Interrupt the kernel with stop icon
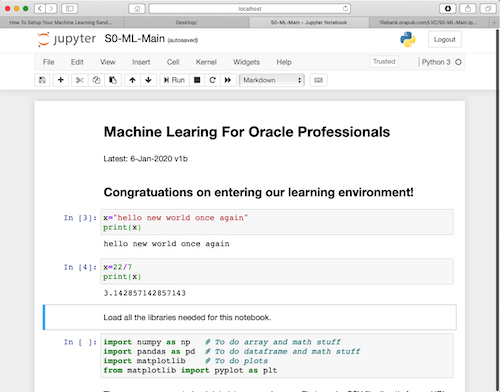Screen dimensions: 500x392 tap(197, 80)
